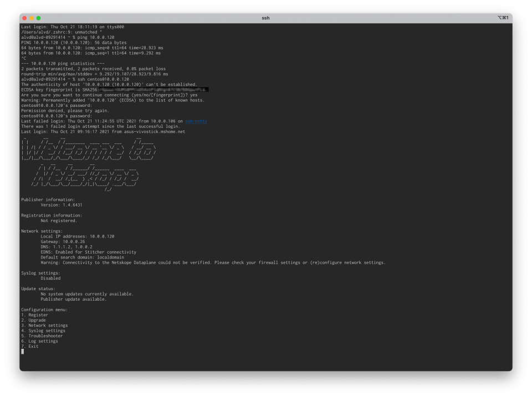532x397 pixels.
Task: Click the yellow minimize window button
Action: (x=31, y=18)
